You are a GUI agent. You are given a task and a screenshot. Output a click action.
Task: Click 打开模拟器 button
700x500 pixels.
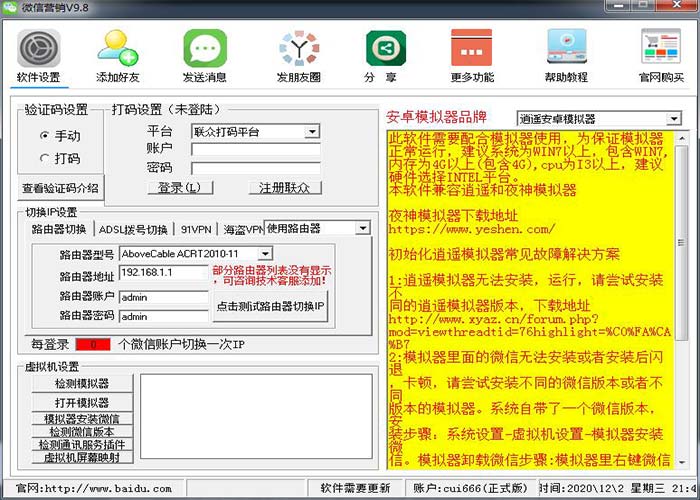pos(82,403)
